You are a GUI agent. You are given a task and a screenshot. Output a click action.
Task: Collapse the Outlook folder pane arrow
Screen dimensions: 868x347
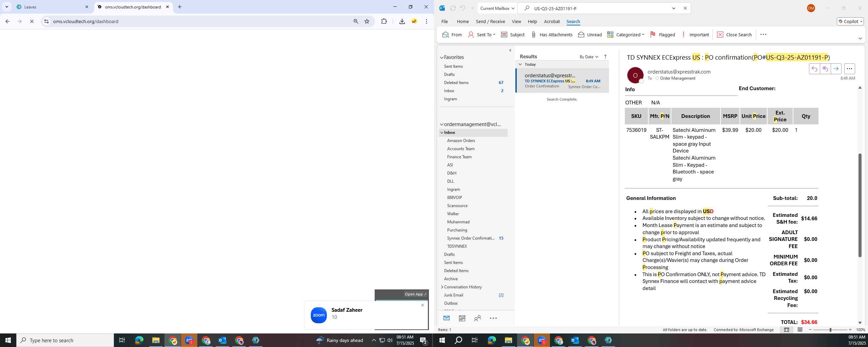[x=510, y=50]
